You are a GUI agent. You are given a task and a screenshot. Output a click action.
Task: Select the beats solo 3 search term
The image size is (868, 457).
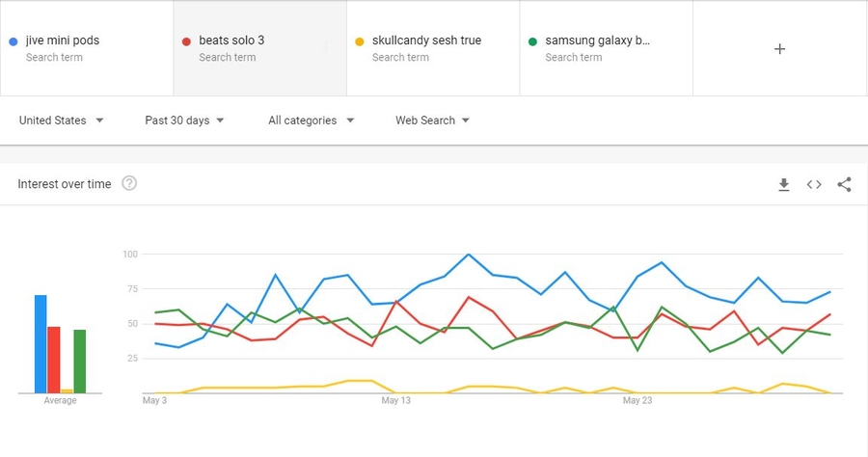[231, 41]
